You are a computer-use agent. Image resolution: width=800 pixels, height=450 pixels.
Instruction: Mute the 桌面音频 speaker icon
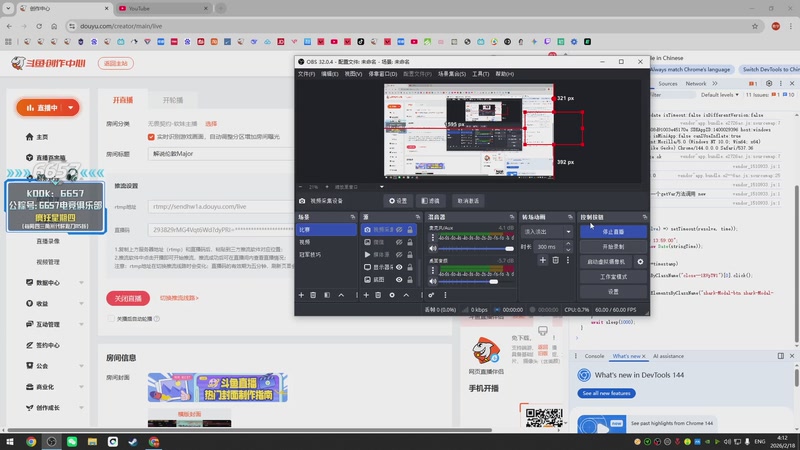(433, 281)
